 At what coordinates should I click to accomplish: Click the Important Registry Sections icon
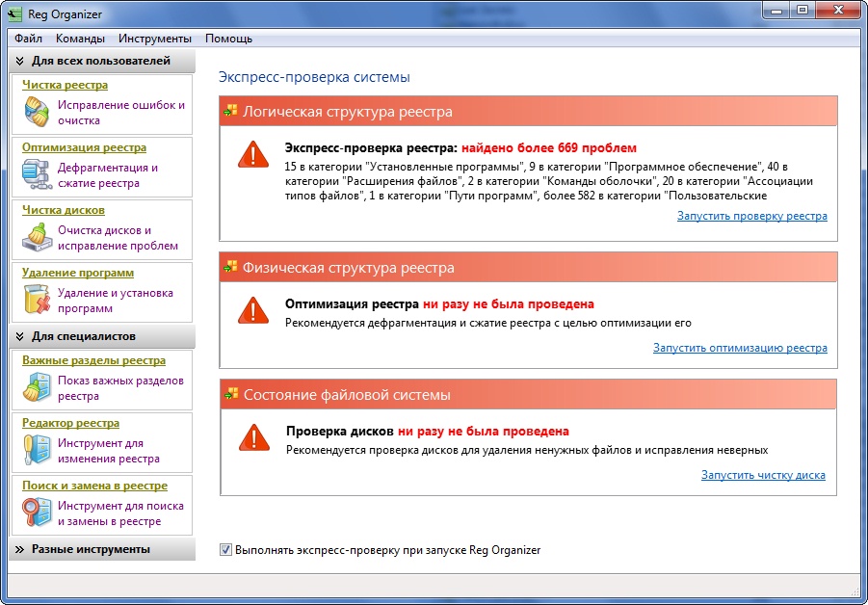click(x=37, y=388)
